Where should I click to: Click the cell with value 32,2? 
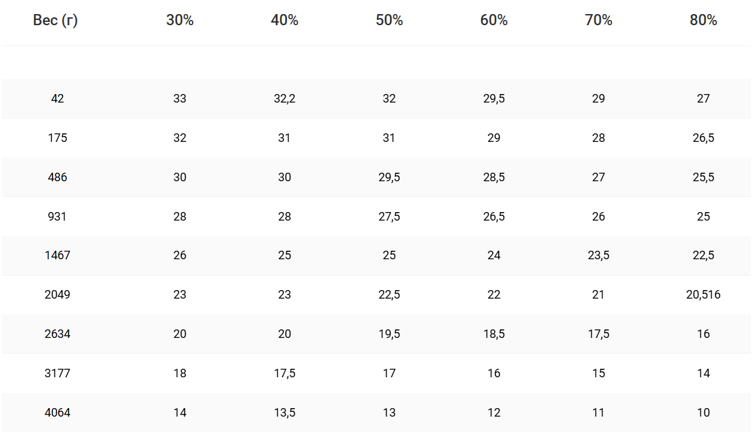click(x=284, y=99)
